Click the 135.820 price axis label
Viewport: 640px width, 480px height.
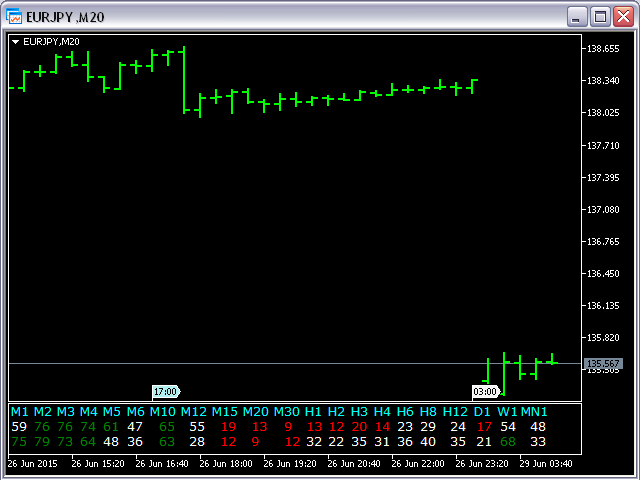tap(603, 338)
